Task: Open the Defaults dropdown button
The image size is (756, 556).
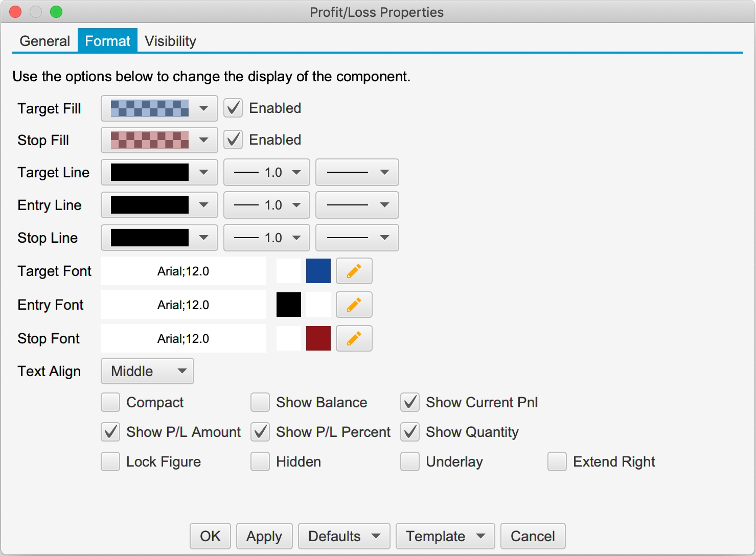Action: [344, 536]
